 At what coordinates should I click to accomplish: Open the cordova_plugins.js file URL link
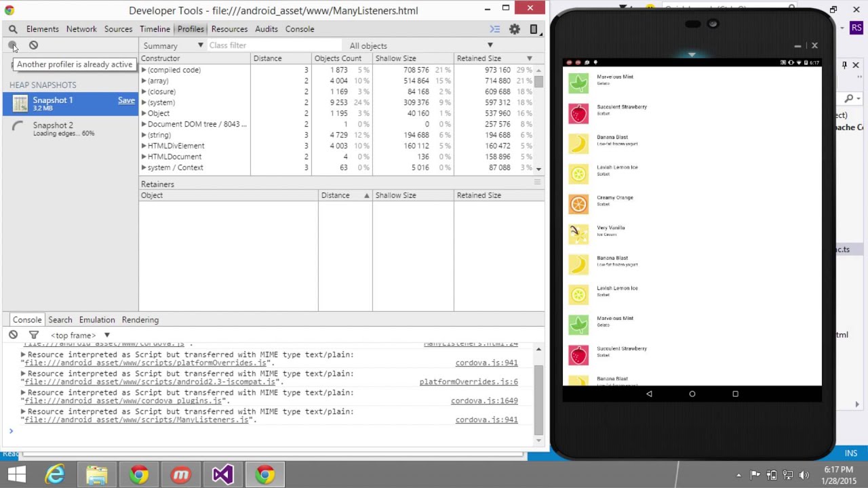click(123, 401)
